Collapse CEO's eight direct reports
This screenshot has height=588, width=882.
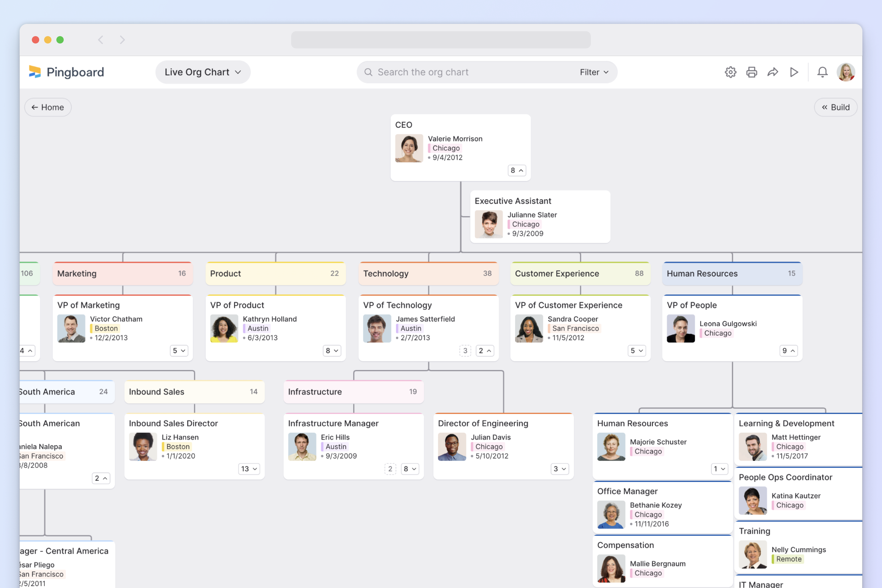point(517,170)
